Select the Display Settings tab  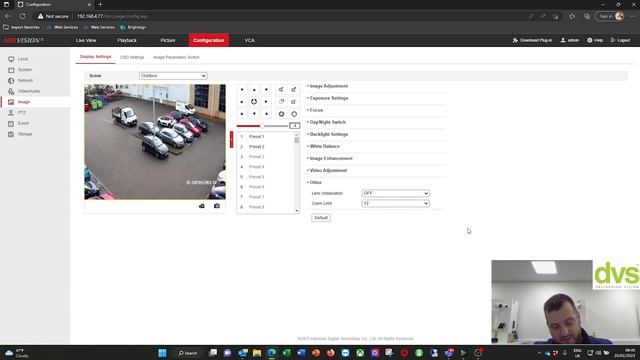[96, 57]
